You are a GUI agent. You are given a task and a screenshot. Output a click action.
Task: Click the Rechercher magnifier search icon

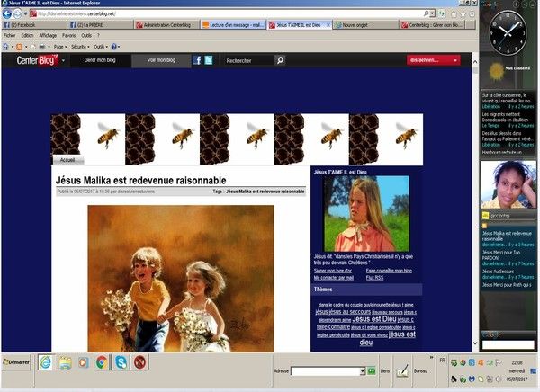click(x=280, y=60)
